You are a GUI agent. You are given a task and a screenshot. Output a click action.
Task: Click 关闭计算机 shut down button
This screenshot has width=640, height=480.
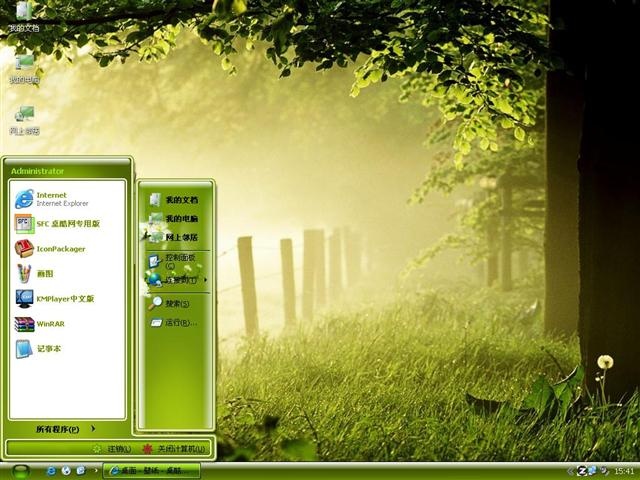tap(173, 449)
